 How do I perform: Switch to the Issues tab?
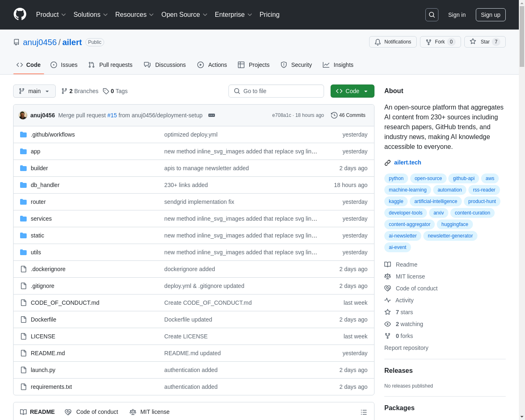[x=64, y=65]
